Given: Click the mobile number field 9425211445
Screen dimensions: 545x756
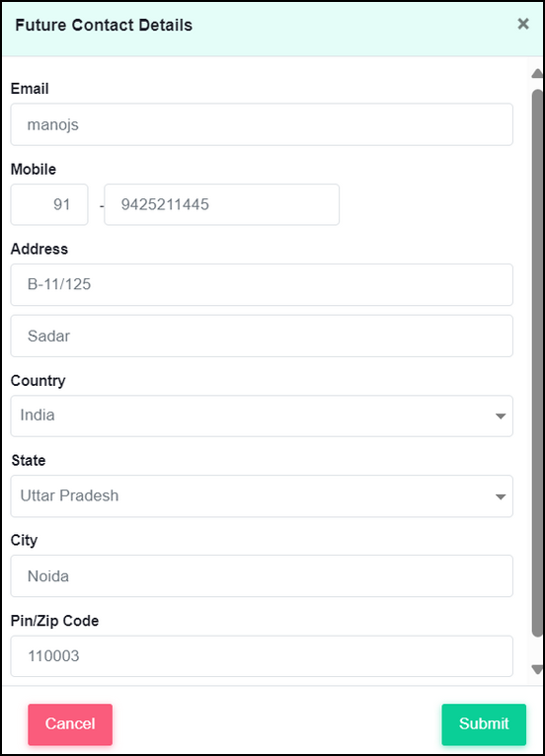Looking at the screenshot, I should coord(222,204).
